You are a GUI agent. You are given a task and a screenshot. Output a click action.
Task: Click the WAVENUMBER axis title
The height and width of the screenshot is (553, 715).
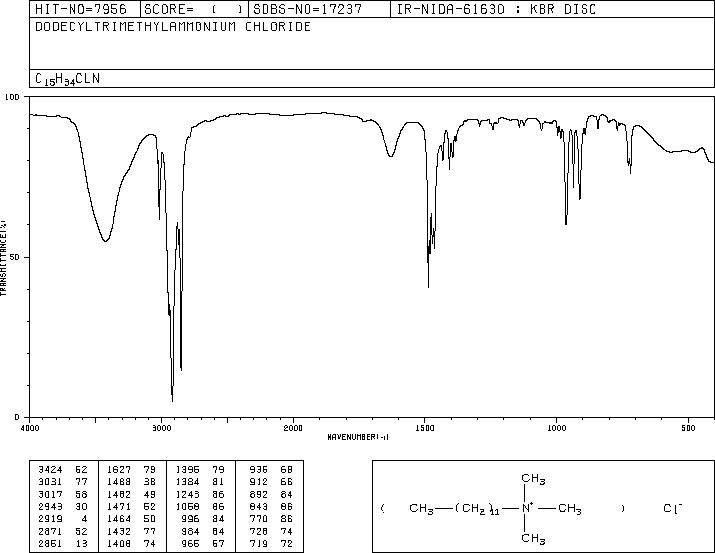(358, 437)
